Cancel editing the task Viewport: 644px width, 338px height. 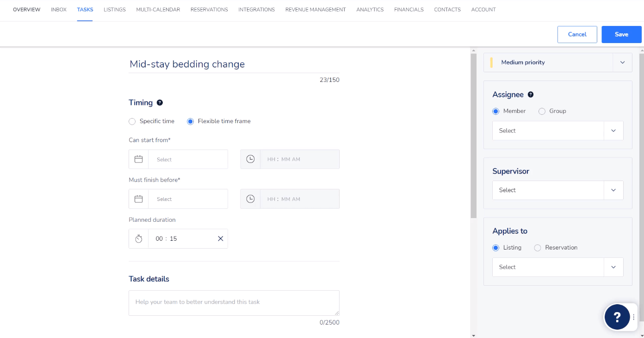tap(577, 34)
